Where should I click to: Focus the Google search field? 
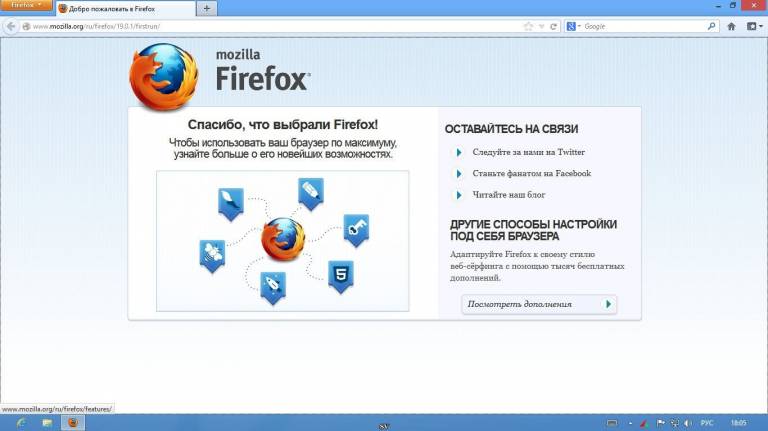coord(644,26)
